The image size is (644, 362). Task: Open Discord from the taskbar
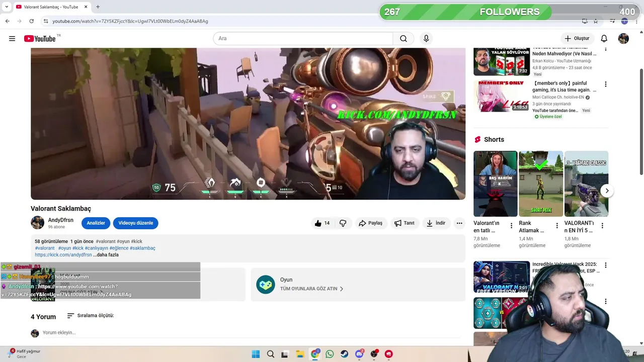click(x=359, y=354)
